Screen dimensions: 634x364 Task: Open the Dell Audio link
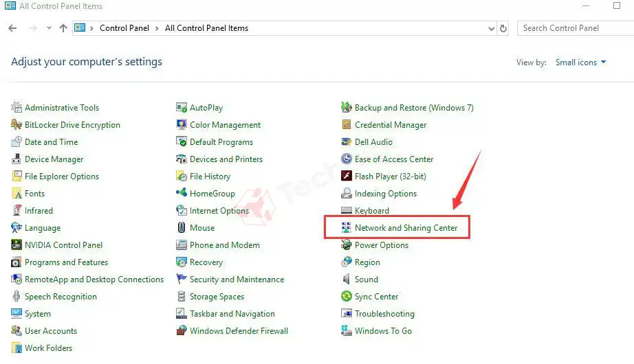point(373,141)
